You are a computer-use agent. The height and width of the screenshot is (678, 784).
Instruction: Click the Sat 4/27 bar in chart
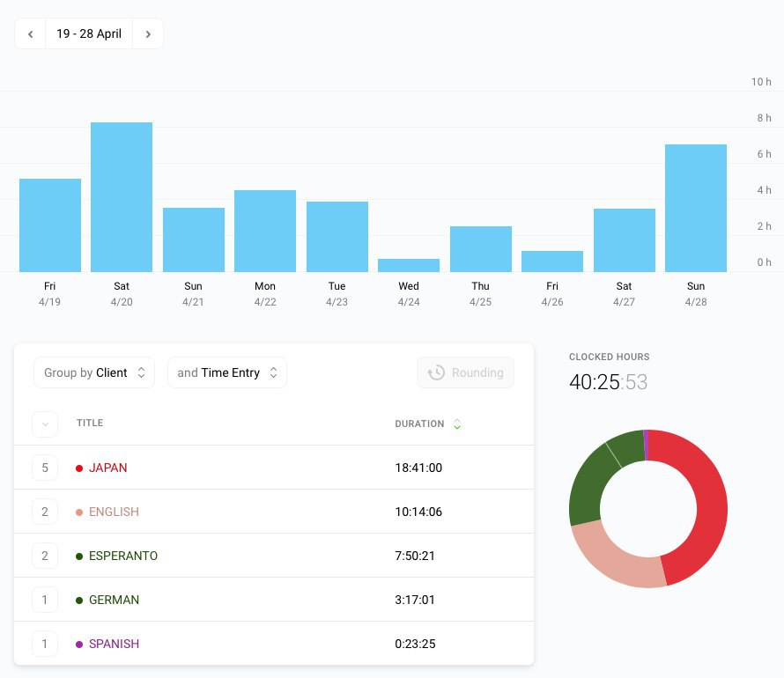tap(624, 240)
